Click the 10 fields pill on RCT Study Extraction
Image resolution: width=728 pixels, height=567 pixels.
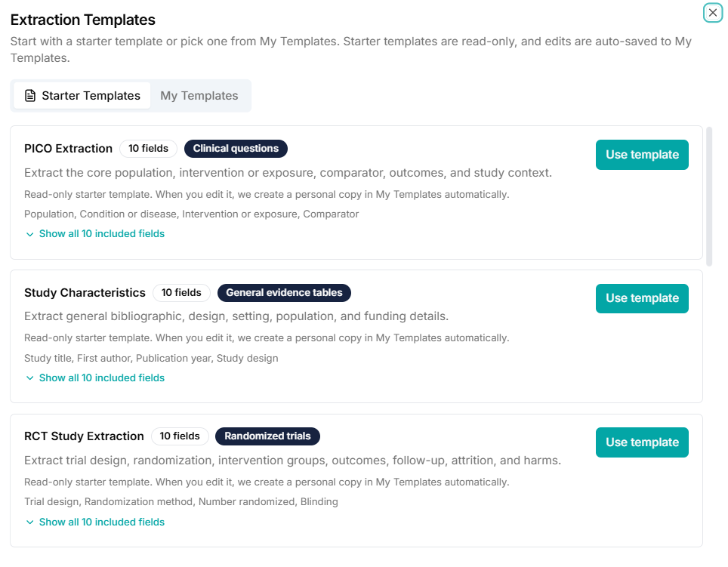tap(180, 436)
